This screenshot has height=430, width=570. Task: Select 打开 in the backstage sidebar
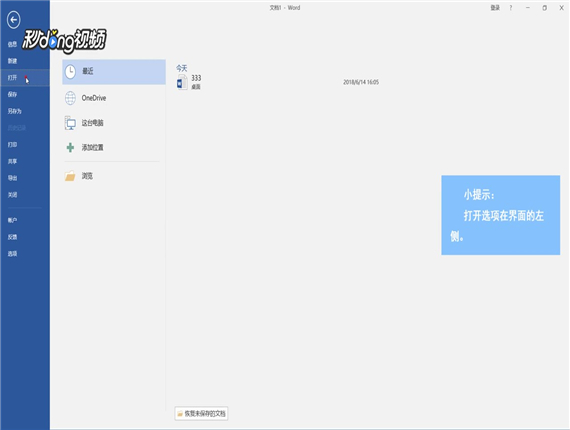click(25, 78)
